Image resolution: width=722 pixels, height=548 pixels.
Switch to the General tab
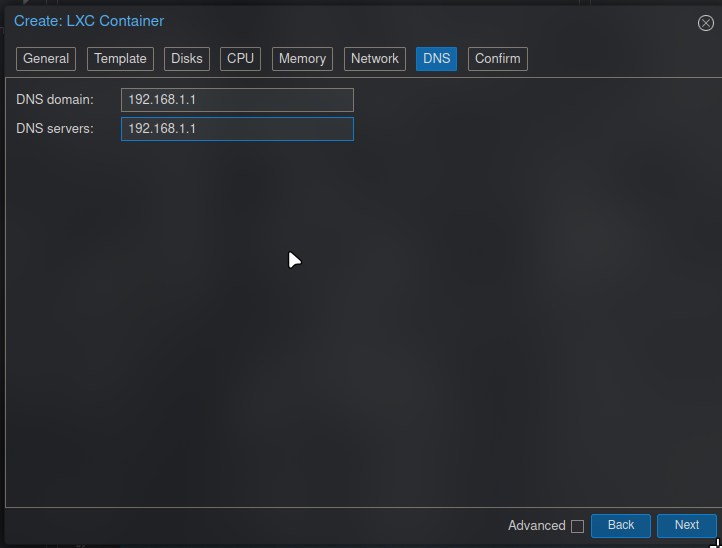pos(46,59)
